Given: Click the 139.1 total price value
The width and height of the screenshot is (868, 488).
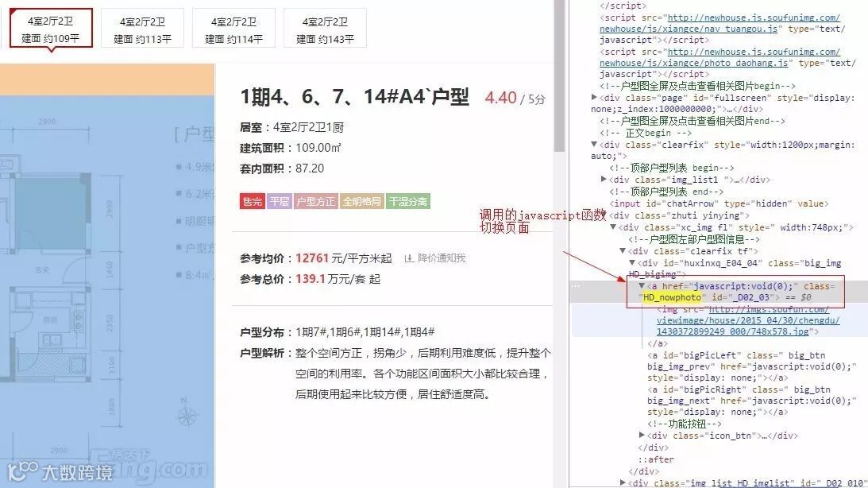Looking at the screenshot, I should click(x=310, y=279).
